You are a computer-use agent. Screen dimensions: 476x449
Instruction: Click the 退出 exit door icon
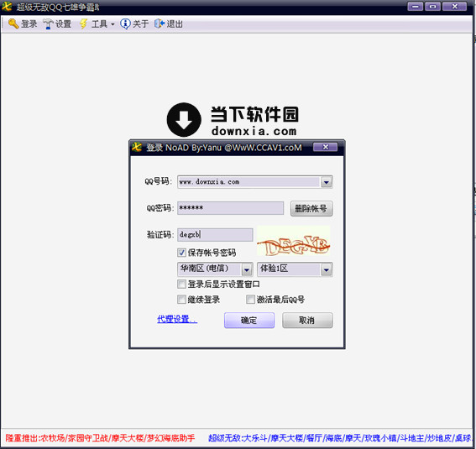coord(160,23)
